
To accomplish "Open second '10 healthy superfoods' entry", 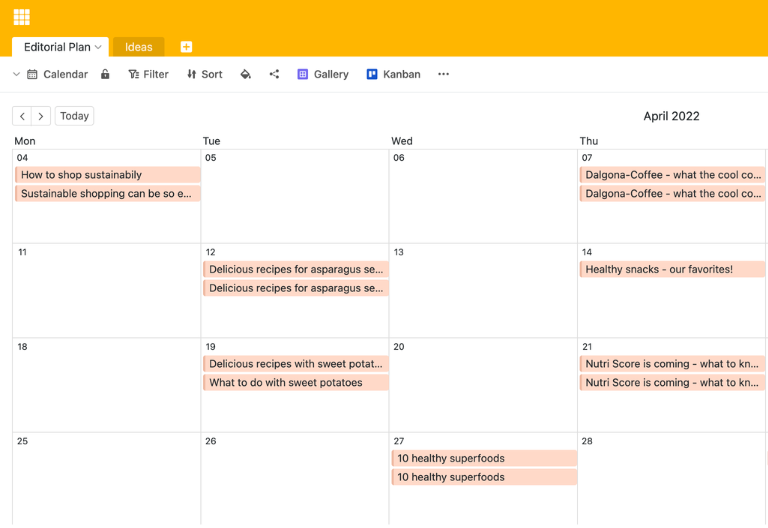I will tap(484, 477).
